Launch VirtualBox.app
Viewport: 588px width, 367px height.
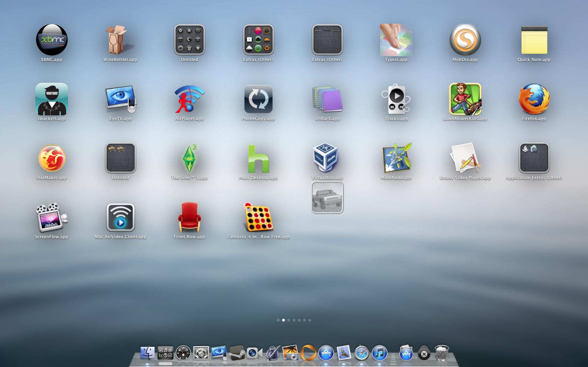(x=326, y=158)
